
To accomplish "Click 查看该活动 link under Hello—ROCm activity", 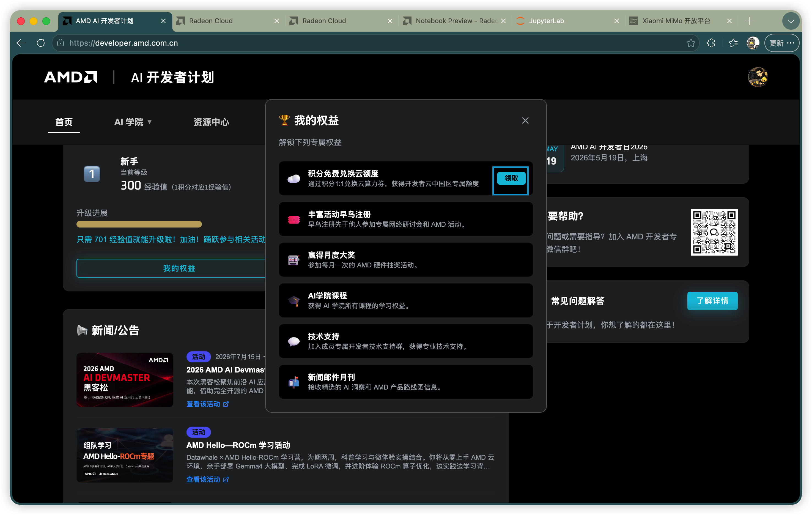I will click(x=208, y=479).
